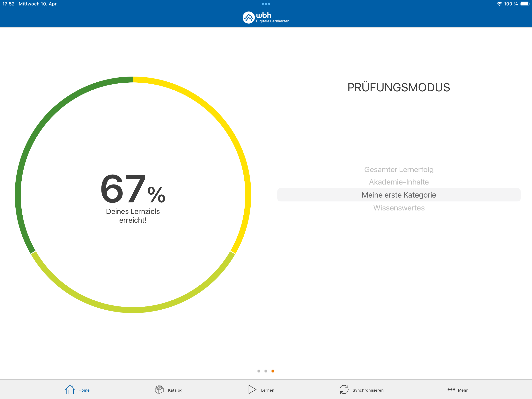Tap the Synchronisieren circular arrows icon
The height and width of the screenshot is (399, 532).
[x=344, y=389]
